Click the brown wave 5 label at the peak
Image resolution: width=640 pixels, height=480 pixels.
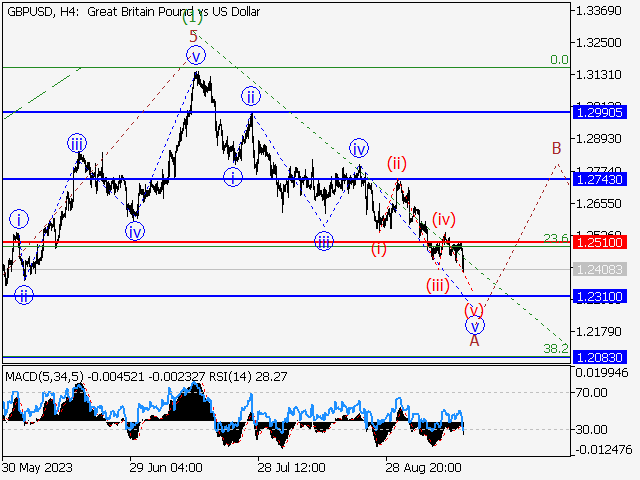(193, 37)
